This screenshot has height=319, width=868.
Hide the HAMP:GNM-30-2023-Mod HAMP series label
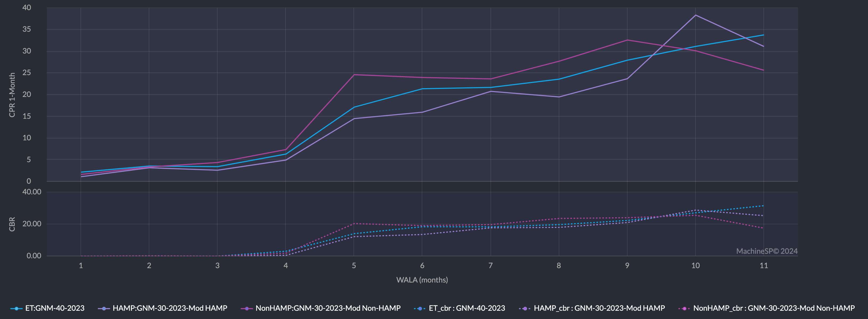[x=170, y=308]
